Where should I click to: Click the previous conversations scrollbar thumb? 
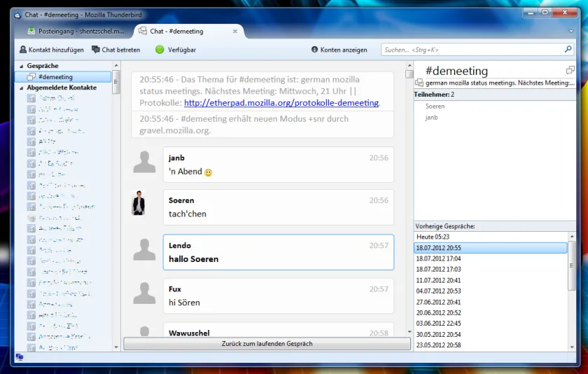pos(572,265)
